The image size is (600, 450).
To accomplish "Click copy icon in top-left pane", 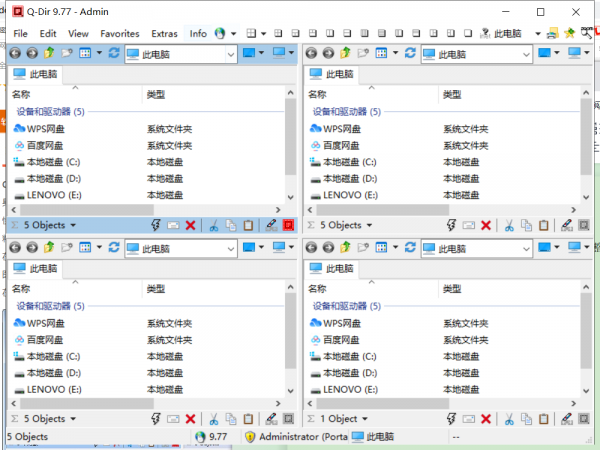I will [x=231, y=225].
